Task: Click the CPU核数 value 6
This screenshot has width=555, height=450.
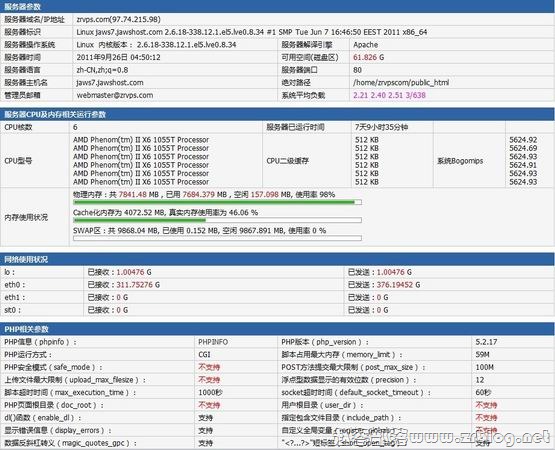Action: click(x=75, y=127)
